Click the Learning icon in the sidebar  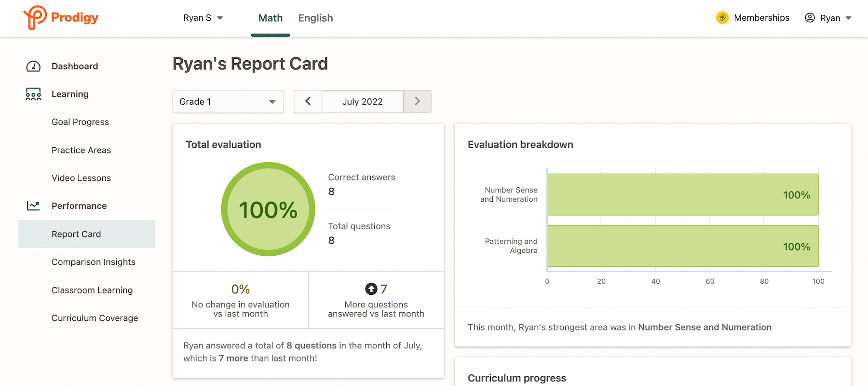coord(32,94)
